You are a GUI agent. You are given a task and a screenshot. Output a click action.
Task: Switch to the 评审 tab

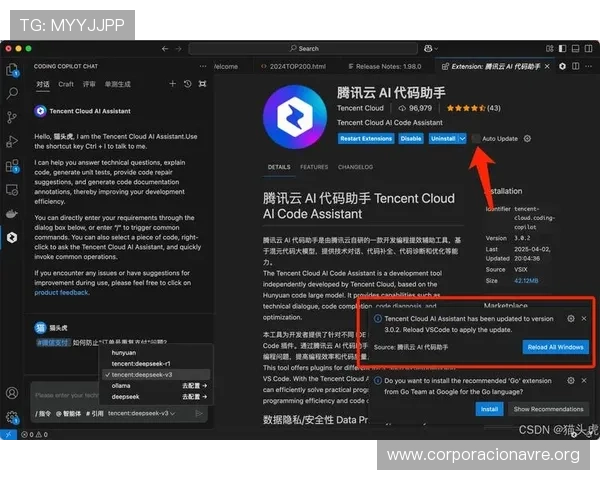[x=89, y=84]
